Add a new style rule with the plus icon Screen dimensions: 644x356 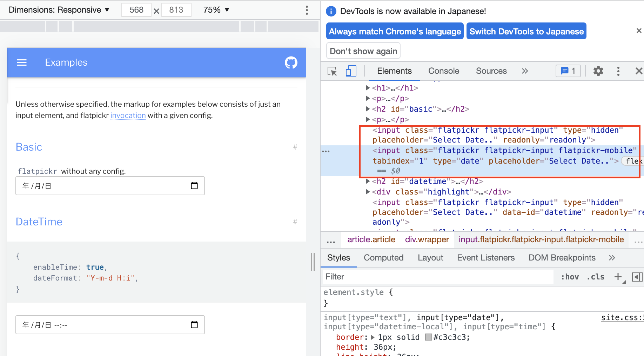click(618, 277)
